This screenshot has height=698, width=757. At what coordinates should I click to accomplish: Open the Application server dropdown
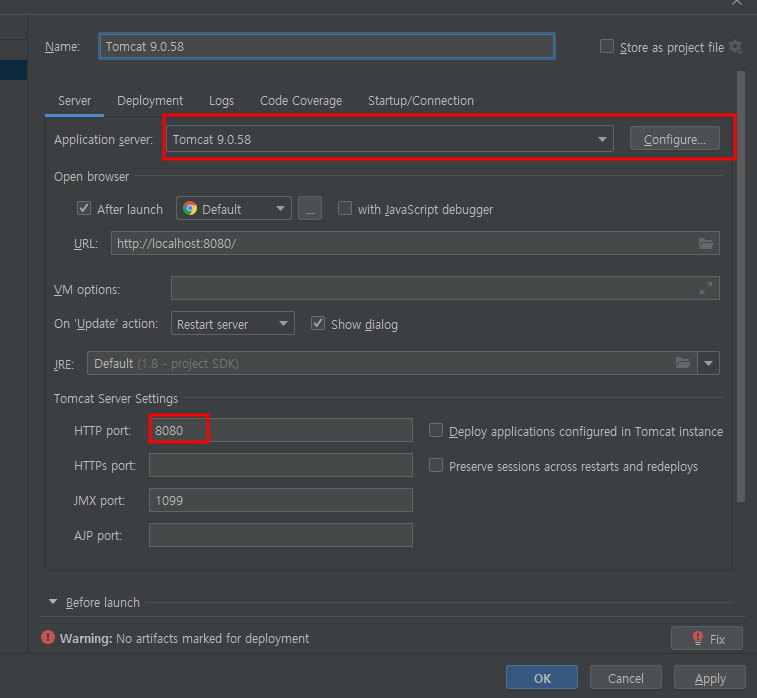coord(390,139)
